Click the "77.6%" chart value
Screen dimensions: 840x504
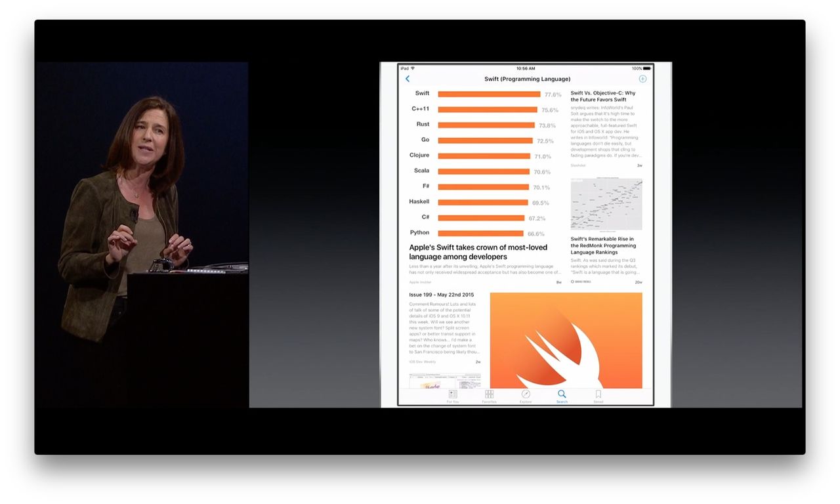click(x=553, y=94)
